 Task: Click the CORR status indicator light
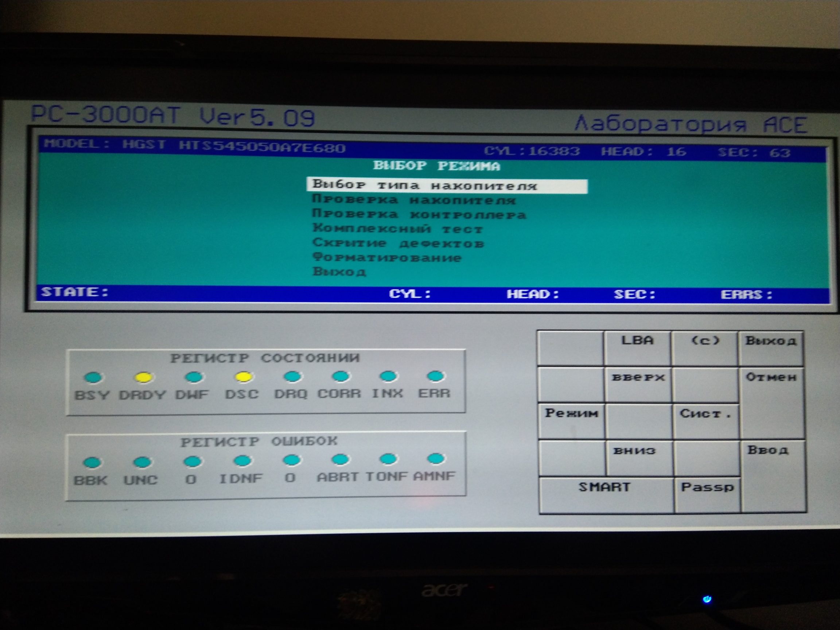[x=340, y=376]
